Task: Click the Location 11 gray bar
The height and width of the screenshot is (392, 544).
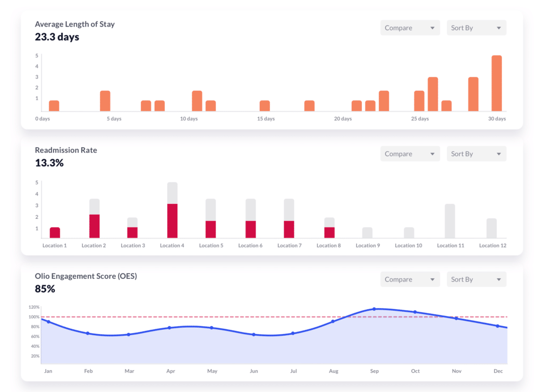Action: 450,221
